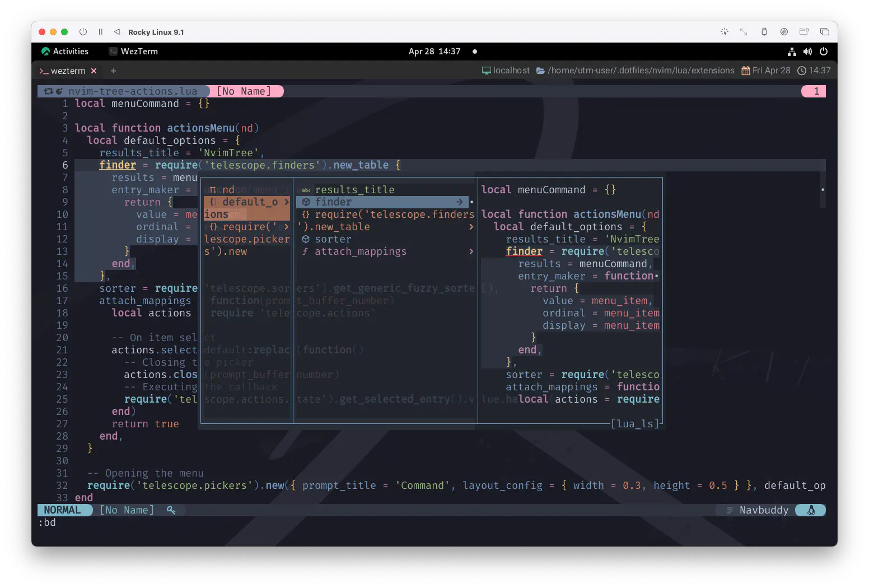Click '-- Opening the menu' comment
This screenshot has width=869, height=588.
(x=146, y=473)
